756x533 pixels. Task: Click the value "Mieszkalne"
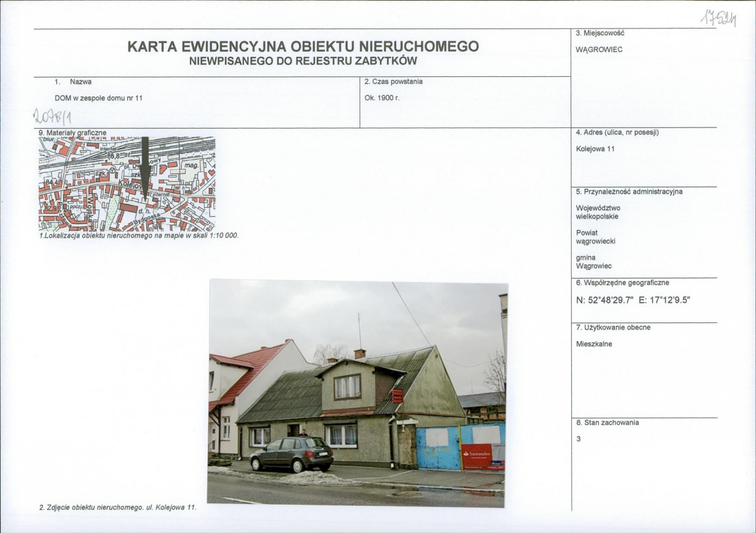click(x=594, y=344)
